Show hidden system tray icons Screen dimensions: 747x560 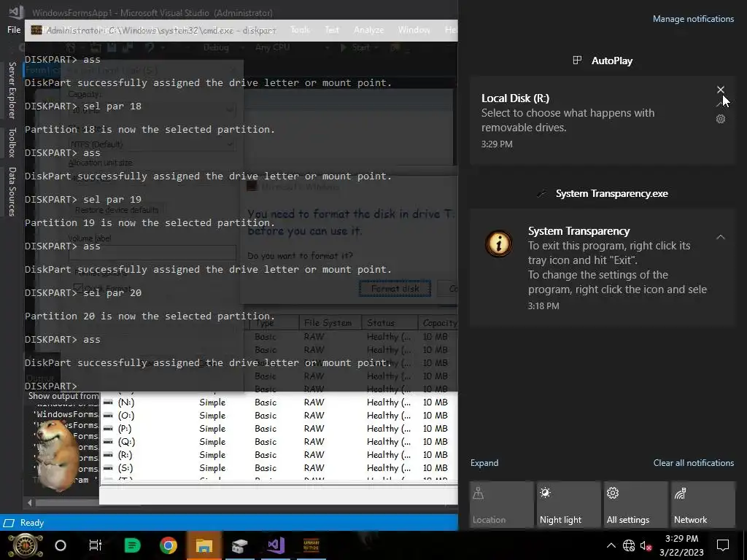(x=611, y=545)
